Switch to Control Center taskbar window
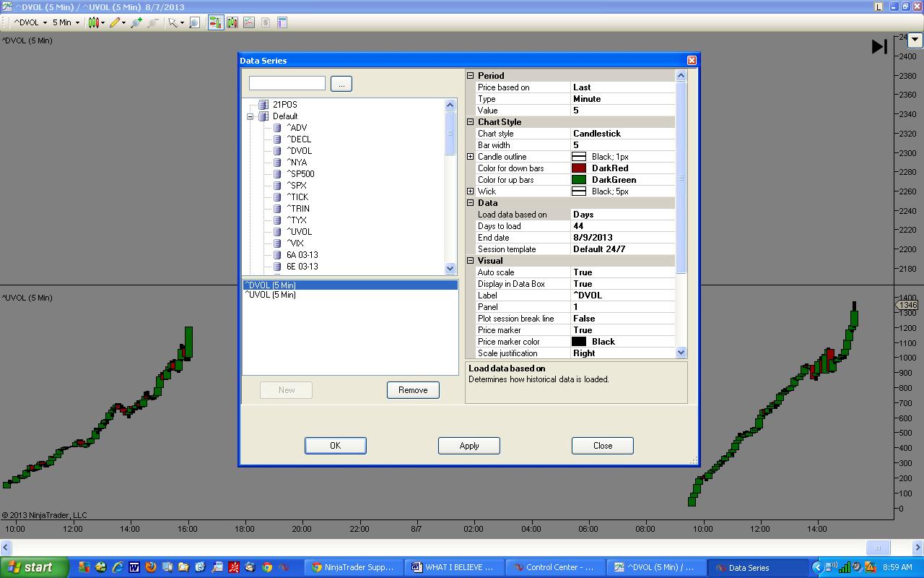Image resolution: width=924 pixels, height=578 pixels. click(x=554, y=567)
